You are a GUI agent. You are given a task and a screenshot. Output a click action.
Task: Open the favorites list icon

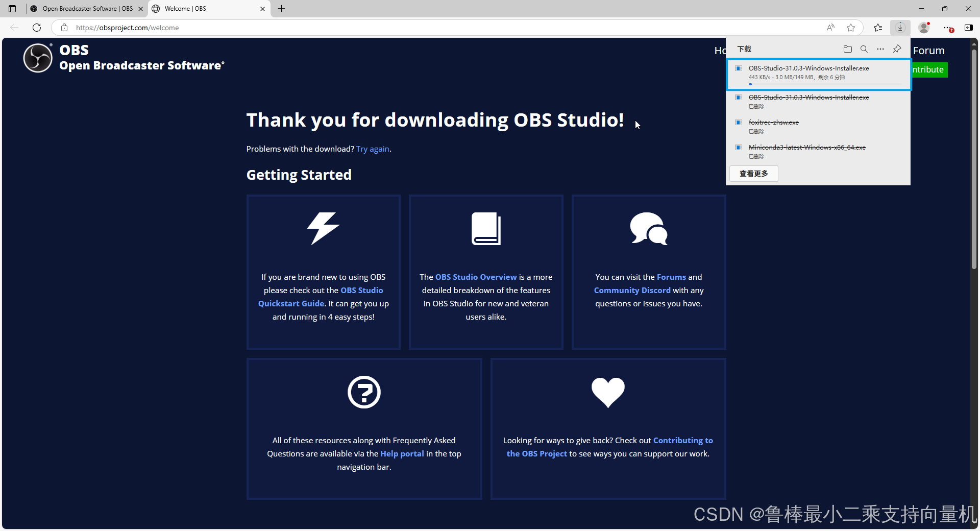[x=878, y=28]
